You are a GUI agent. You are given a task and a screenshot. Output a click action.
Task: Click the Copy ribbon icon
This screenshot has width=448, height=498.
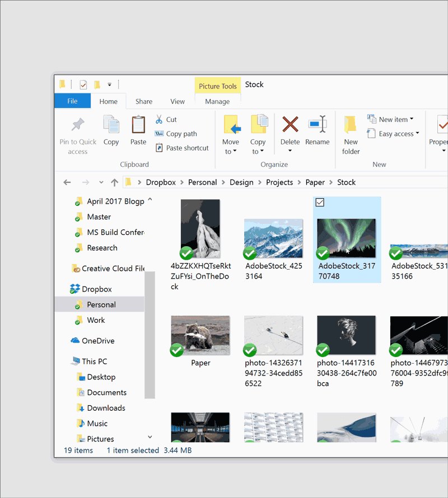pyautogui.click(x=111, y=124)
